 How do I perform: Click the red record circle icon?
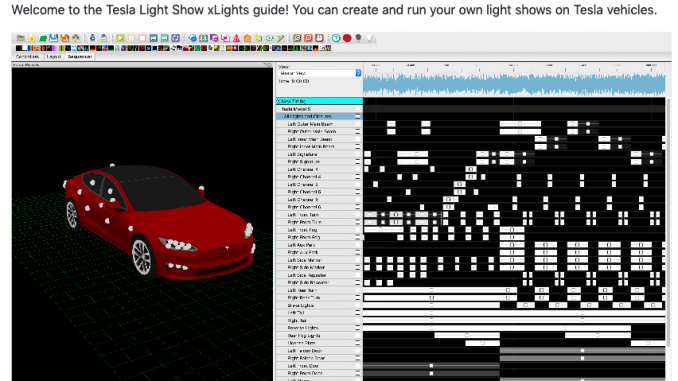pyautogui.click(x=347, y=38)
